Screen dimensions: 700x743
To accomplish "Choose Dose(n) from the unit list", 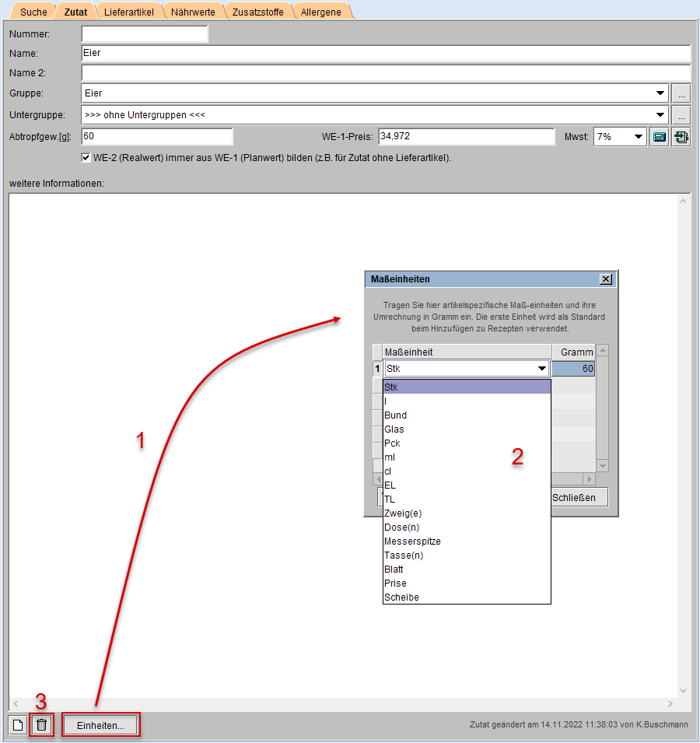I will pos(467,527).
